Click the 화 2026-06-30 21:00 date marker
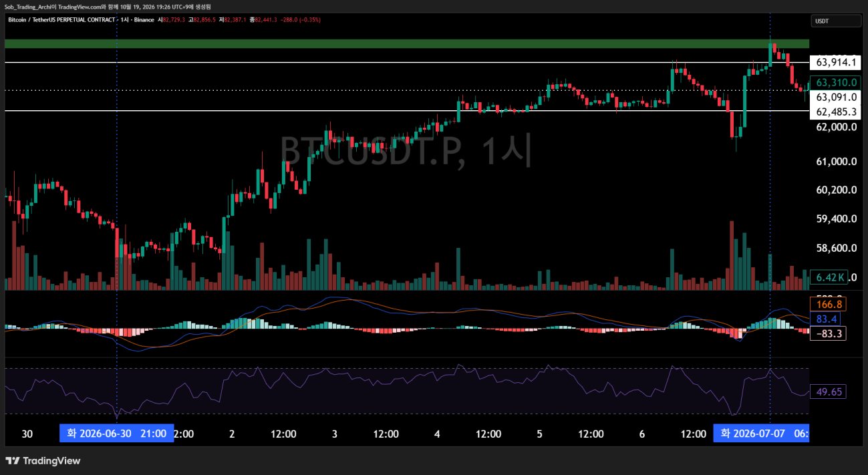Image resolution: width=868 pixels, height=475 pixels. point(116,434)
